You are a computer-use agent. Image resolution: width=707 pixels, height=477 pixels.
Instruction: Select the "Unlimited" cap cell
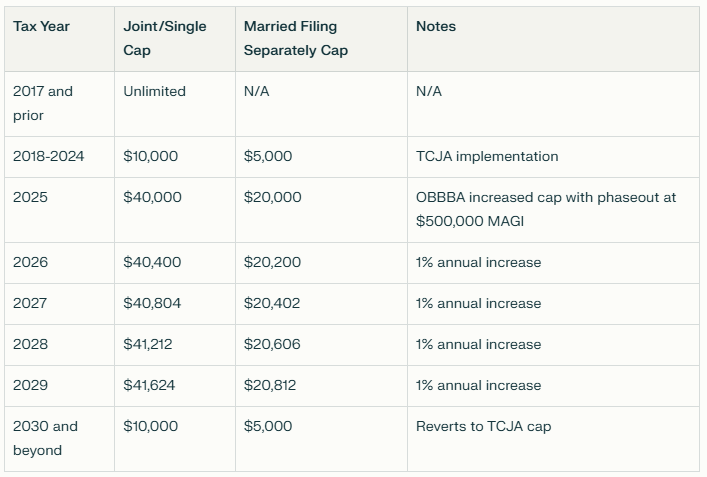click(154, 91)
